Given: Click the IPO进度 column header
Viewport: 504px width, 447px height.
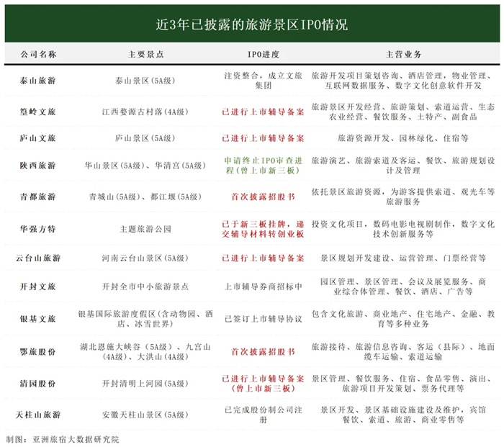Looking at the screenshot, I should tap(264, 54).
